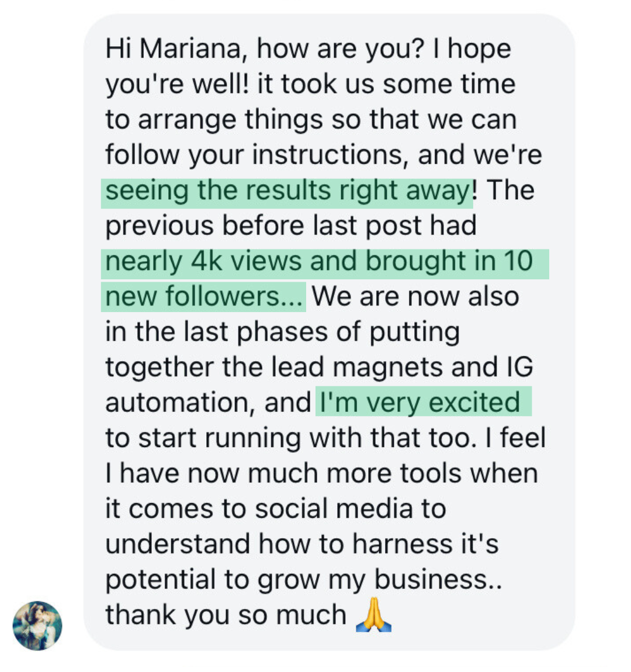Image resolution: width=631 pixels, height=672 pixels.
Task: Click the praying hands emoji
Action: point(373,615)
